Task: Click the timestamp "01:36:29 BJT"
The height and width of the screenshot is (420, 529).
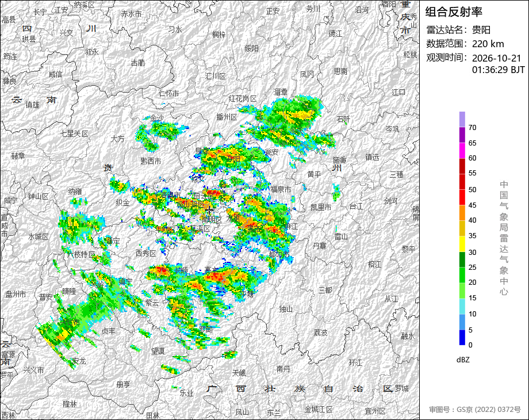Action: tap(499, 70)
